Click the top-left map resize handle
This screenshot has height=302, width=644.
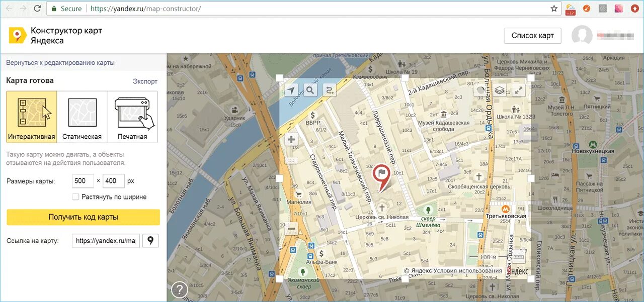pos(279,78)
